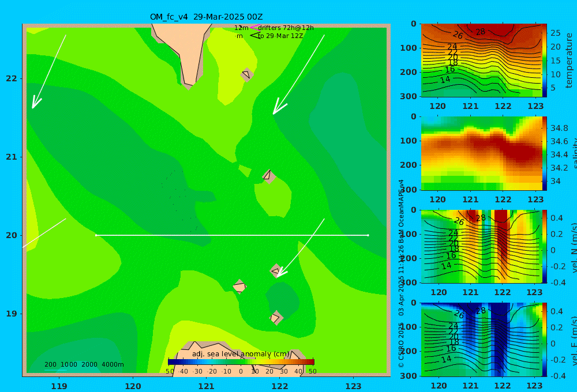Click the salinity colorbar
Screen dimensions: 577x392
[545, 153]
